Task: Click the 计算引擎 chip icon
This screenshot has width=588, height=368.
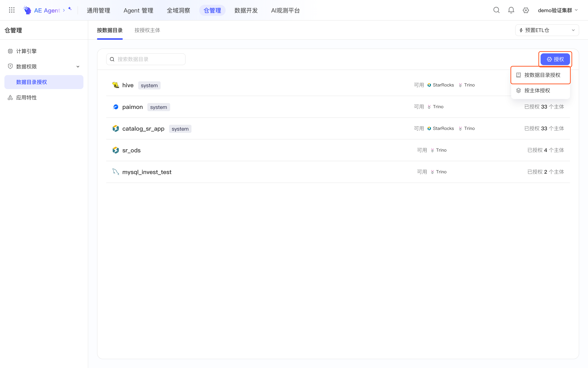Action: (x=10, y=51)
